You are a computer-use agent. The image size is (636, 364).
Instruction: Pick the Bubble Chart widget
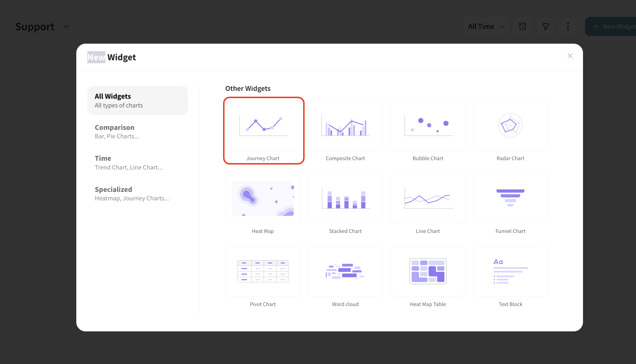pyautogui.click(x=428, y=126)
